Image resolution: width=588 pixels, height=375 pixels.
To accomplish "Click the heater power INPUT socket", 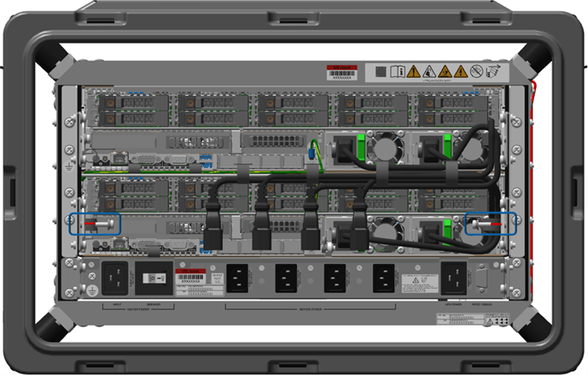I will pyautogui.click(x=114, y=278).
